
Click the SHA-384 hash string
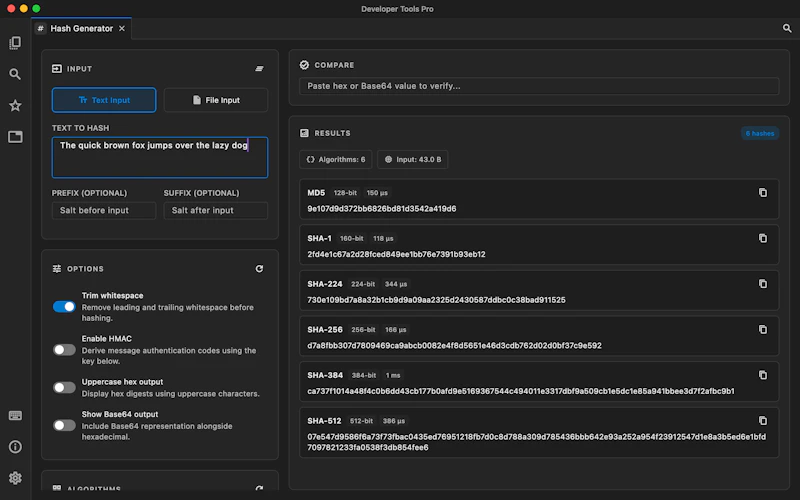click(x=521, y=391)
